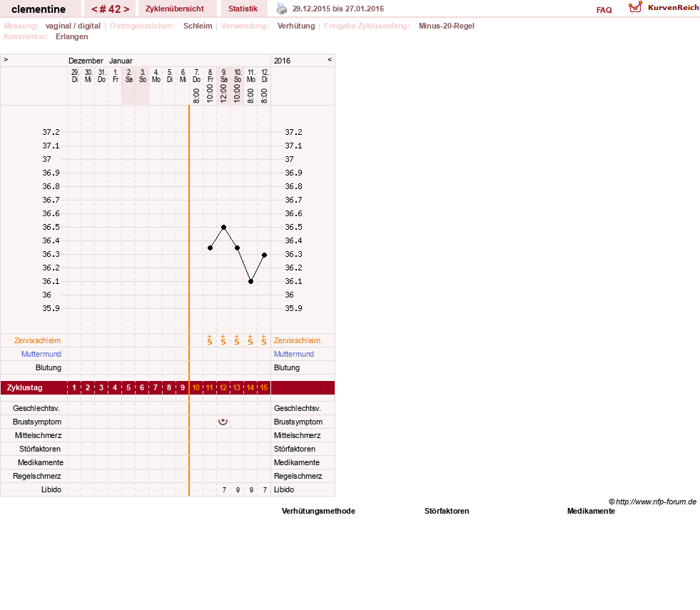Click the 'Schleim' estrogen sign value

pyautogui.click(x=198, y=26)
